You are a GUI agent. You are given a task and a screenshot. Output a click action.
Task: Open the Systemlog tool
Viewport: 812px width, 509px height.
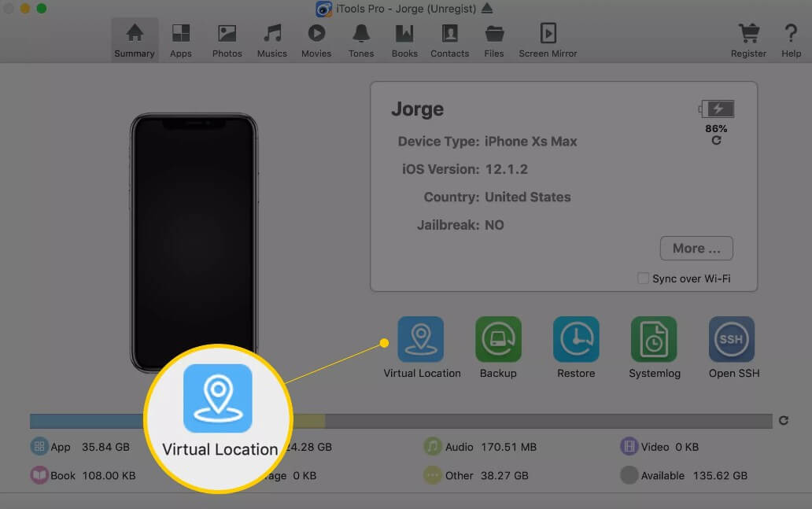(x=654, y=339)
